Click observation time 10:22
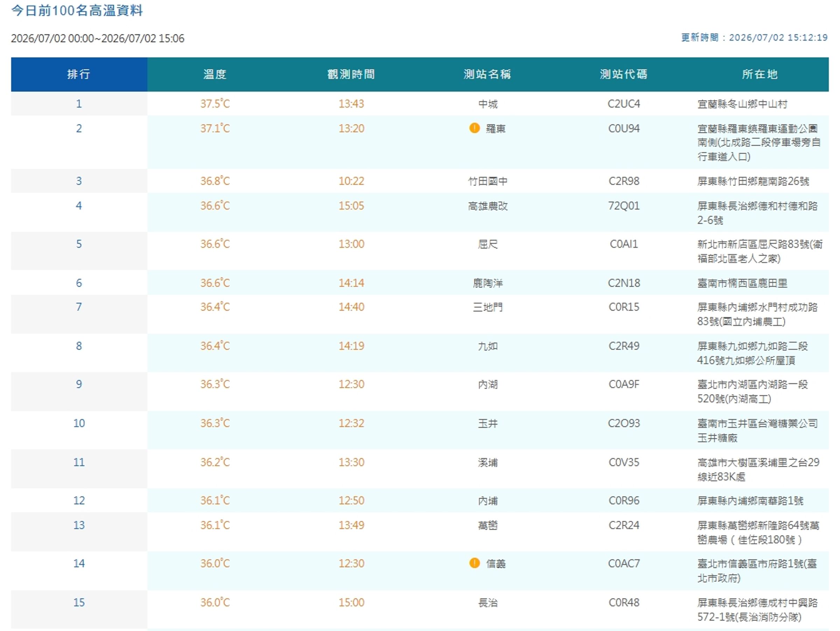 [351, 181]
